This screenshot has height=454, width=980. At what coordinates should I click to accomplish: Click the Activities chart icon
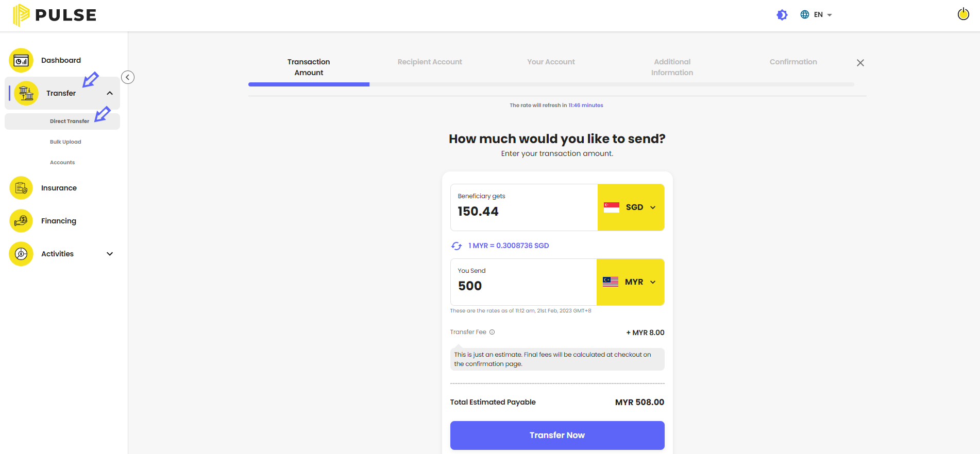pos(21,254)
